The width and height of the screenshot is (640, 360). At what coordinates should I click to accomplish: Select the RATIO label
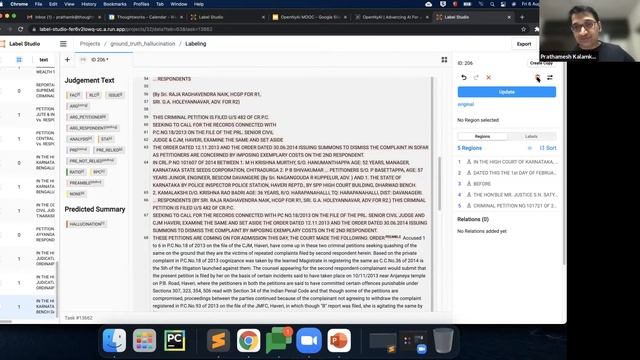pos(76,172)
